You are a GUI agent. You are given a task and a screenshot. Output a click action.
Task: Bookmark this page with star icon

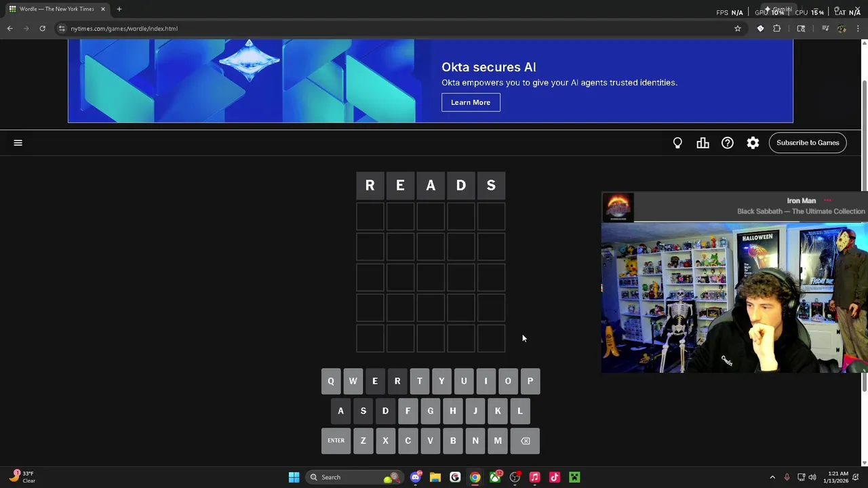click(738, 28)
